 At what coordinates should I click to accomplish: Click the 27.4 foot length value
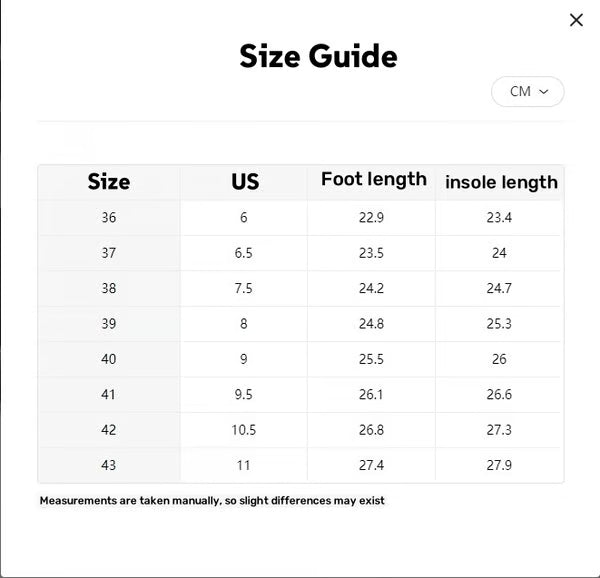371,465
